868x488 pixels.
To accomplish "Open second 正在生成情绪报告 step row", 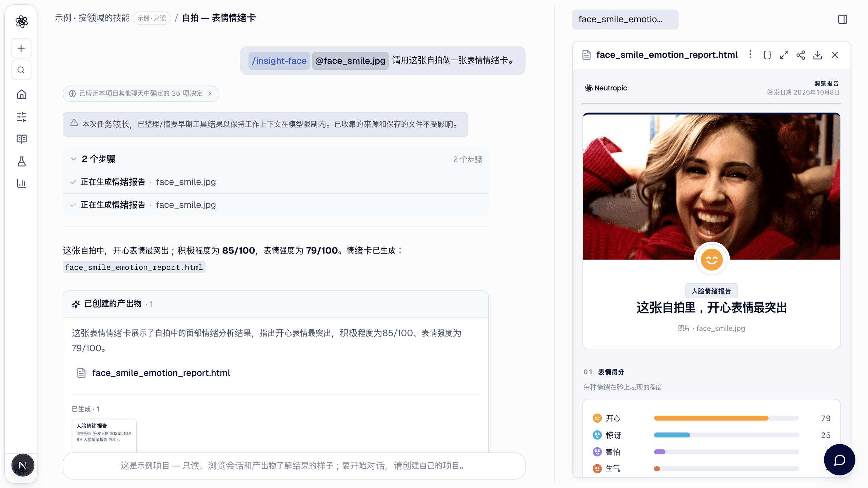I will click(x=276, y=205).
